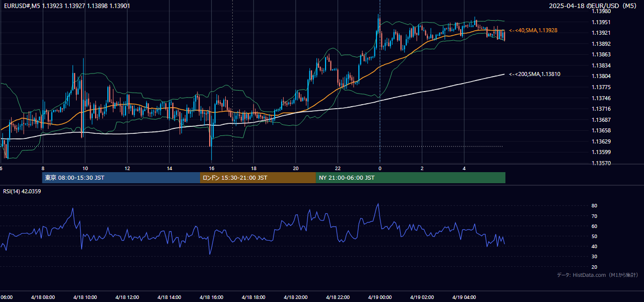Select the 東京 08:00-15:30 JST session bar
This screenshot has width=644, height=302.
[x=121, y=178]
